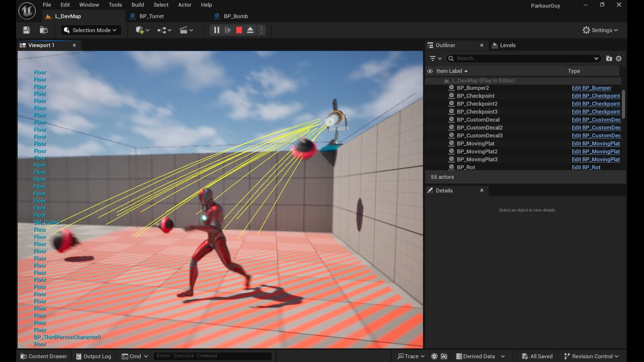Advance one frame with the frame skip button
The image size is (644, 362).
(228, 30)
